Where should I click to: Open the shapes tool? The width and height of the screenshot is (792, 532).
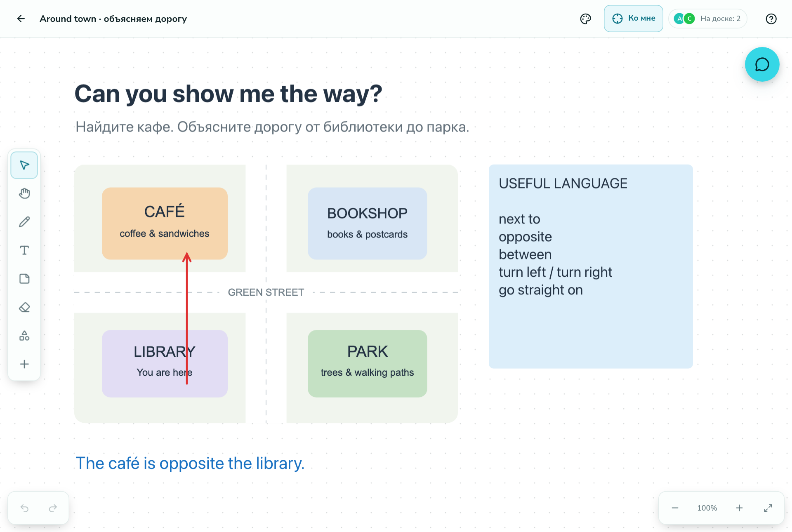24,336
